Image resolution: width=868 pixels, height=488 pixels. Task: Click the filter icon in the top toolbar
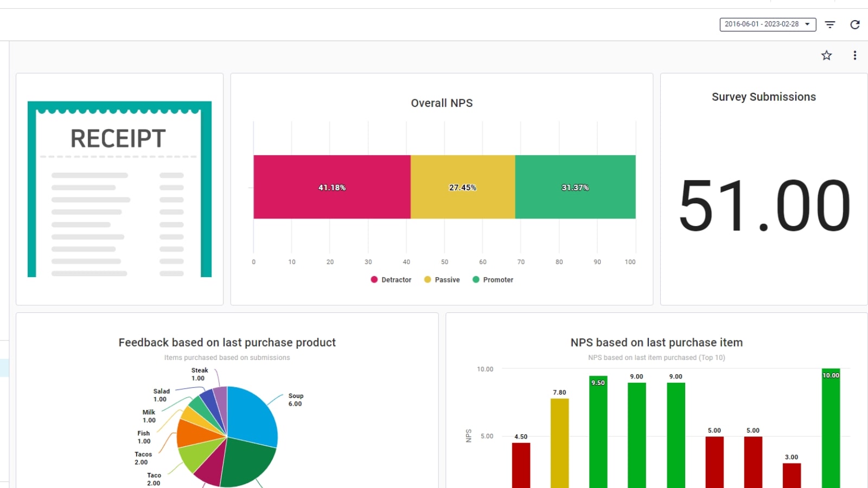tap(829, 24)
